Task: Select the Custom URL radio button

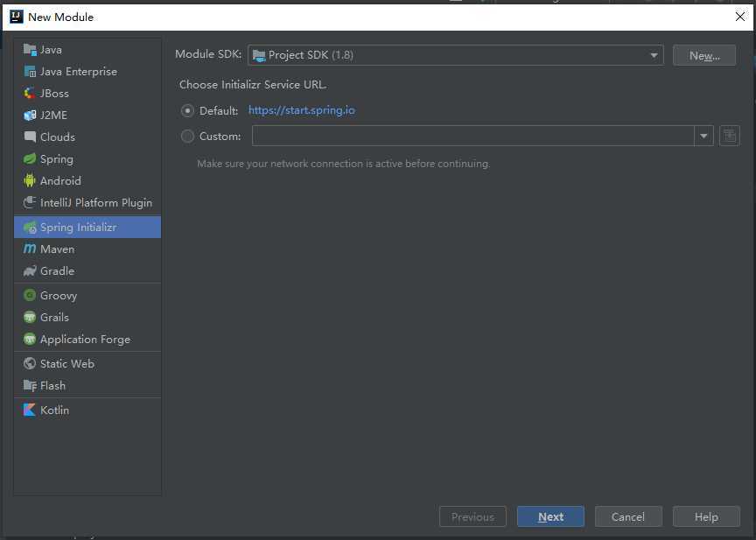Action: (187, 137)
